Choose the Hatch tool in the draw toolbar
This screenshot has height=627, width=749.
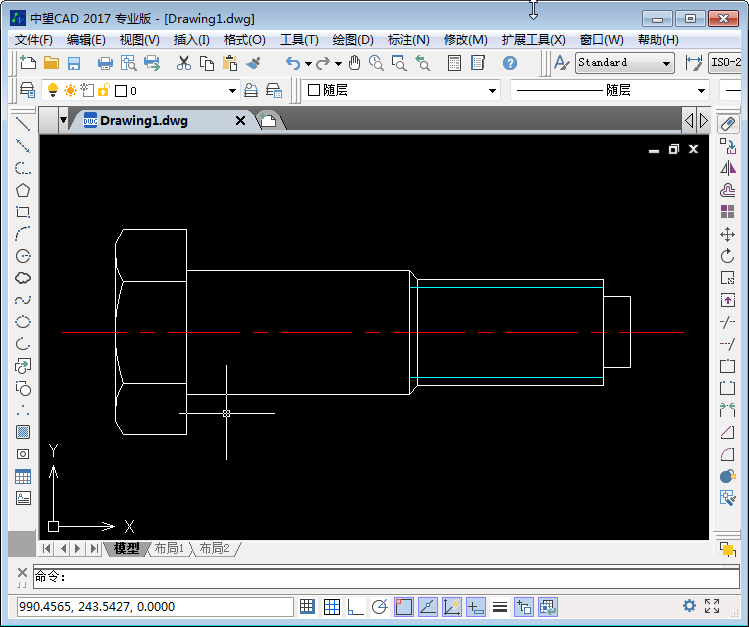point(23,432)
